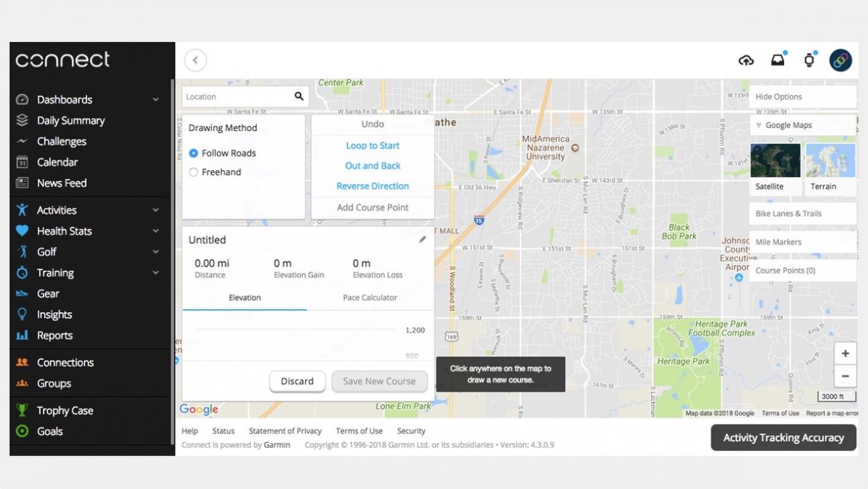Click the Health Stats heart icon
This screenshot has height=489, width=868.
click(22, 231)
